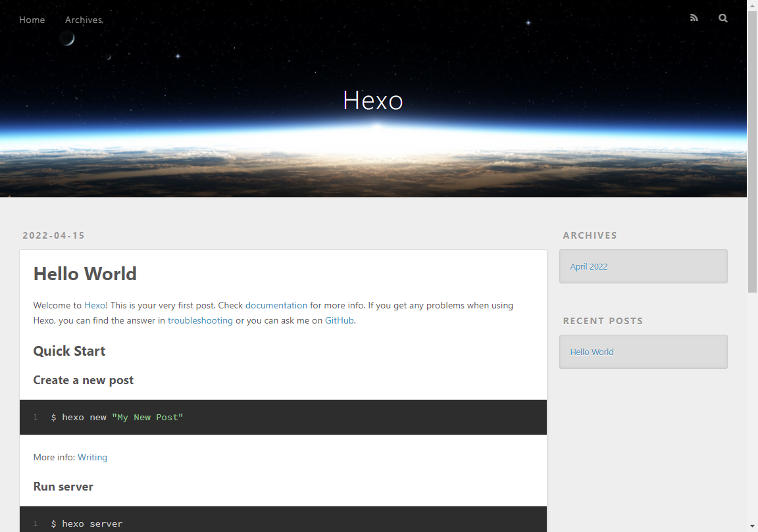Open Hello World under Recent Posts
Viewport: 758px width, 532px height.
[592, 352]
